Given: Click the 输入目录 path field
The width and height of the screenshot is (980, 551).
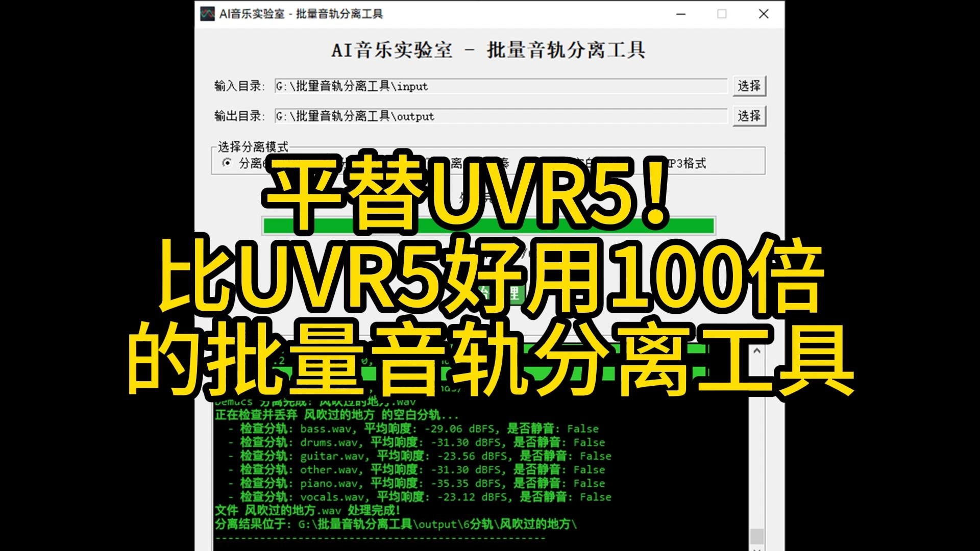Looking at the screenshot, I should click(501, 86).
